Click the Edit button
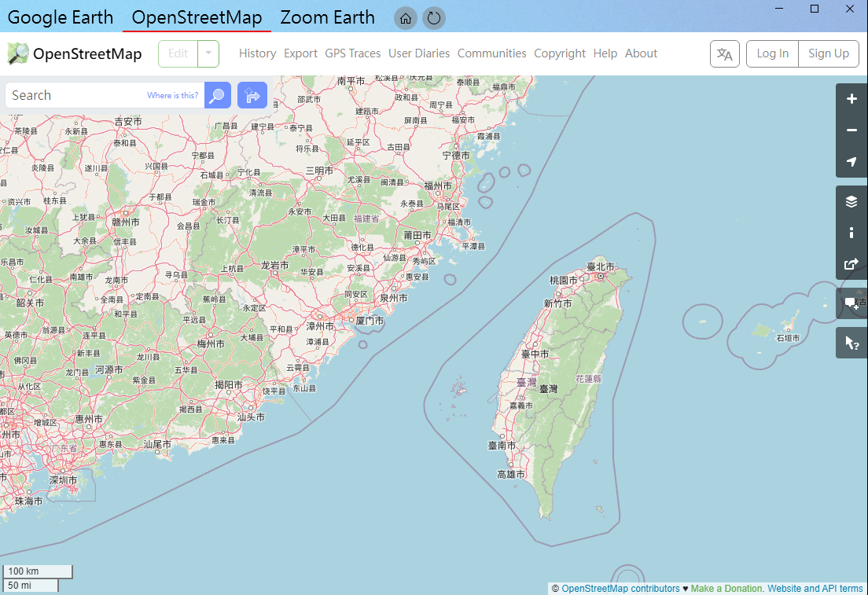This screenshot has height=595, width=868. click(178, 53)
